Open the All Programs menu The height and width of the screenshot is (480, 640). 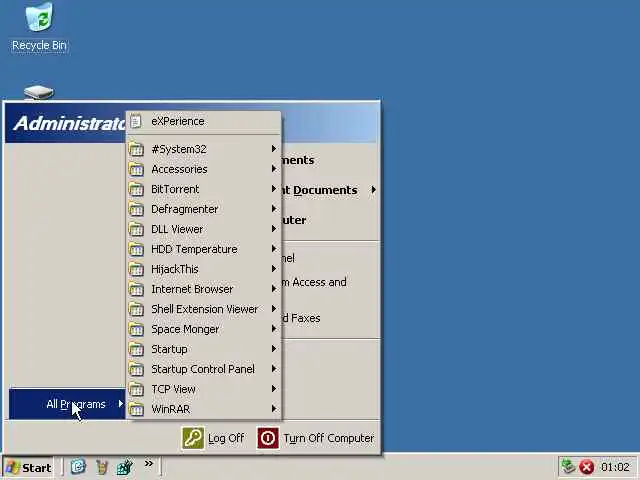click(x=67, y=404)
